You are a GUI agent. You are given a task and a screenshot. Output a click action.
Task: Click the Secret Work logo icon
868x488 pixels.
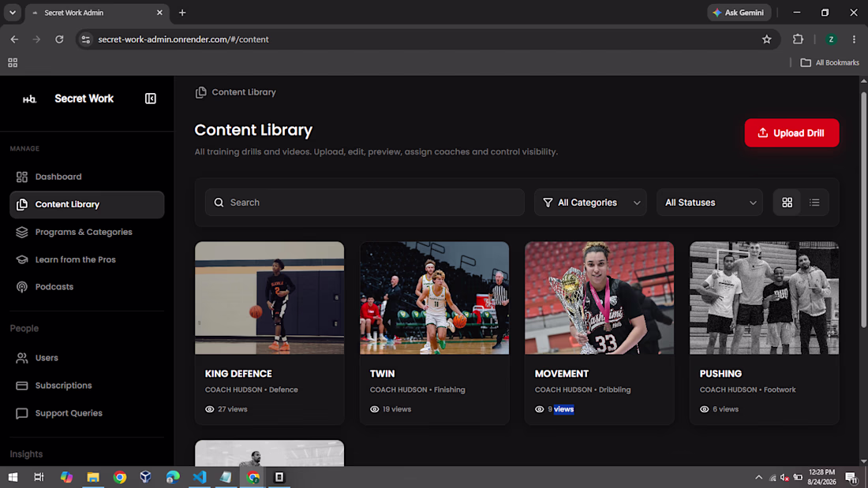[29, 99]
